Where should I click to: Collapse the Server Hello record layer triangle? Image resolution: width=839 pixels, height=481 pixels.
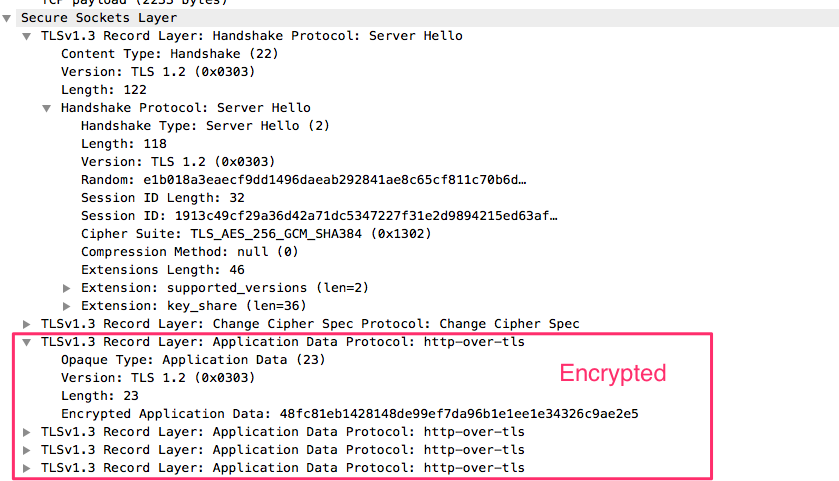[27, 36]
